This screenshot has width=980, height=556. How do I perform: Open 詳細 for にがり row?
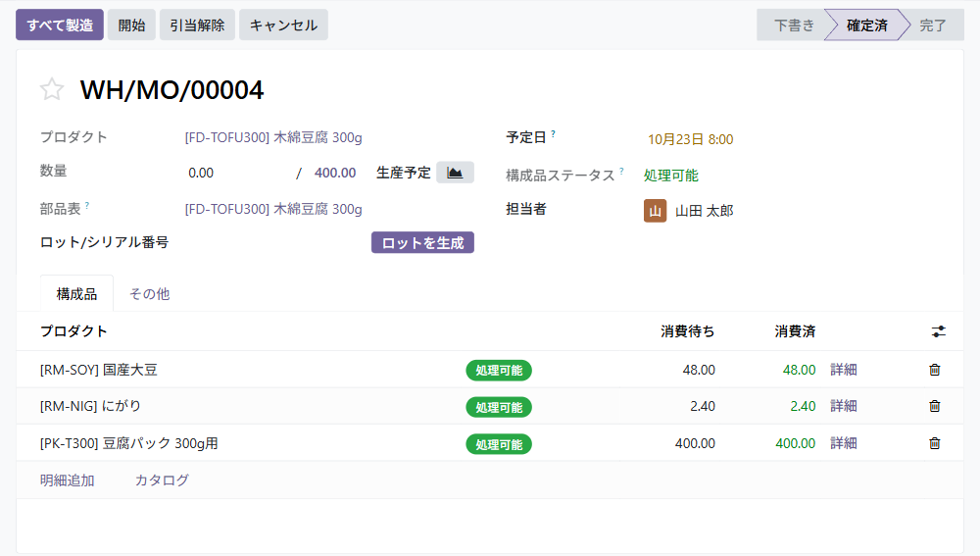[x=843, y=406]
